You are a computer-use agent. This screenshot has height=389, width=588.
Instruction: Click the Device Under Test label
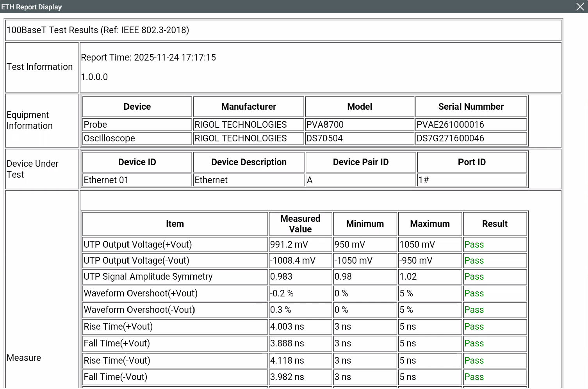32,169
